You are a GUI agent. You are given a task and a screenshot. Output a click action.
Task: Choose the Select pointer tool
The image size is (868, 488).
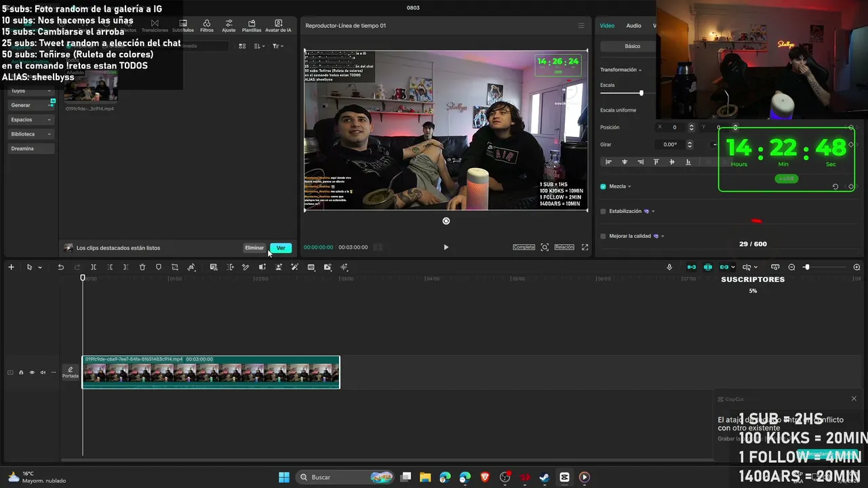[29, 267]
